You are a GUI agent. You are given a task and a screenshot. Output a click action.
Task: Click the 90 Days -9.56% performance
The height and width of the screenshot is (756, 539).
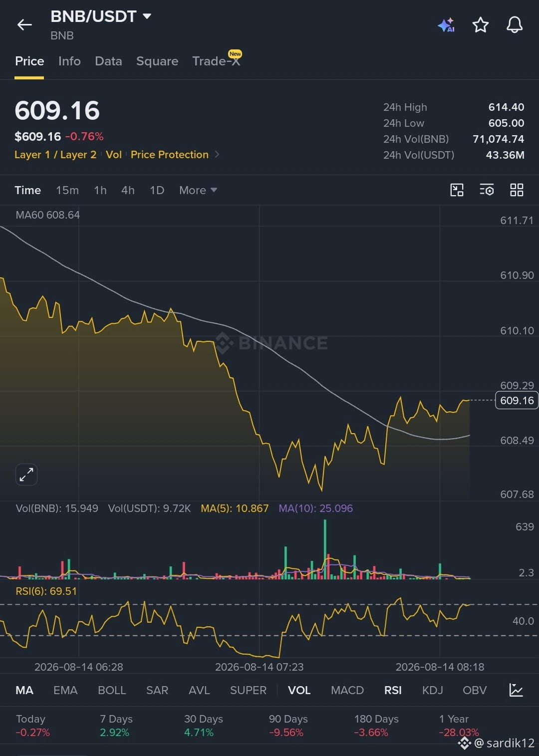[x=288, y=726]
